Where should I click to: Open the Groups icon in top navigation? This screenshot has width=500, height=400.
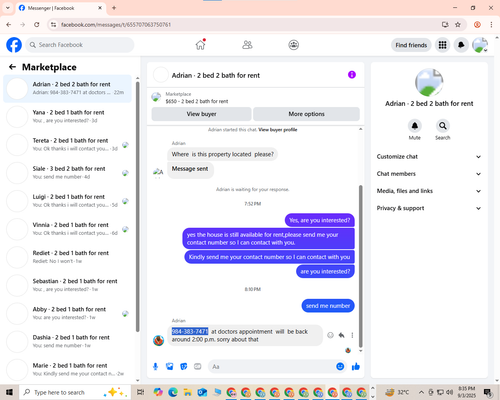click(294, 45)
